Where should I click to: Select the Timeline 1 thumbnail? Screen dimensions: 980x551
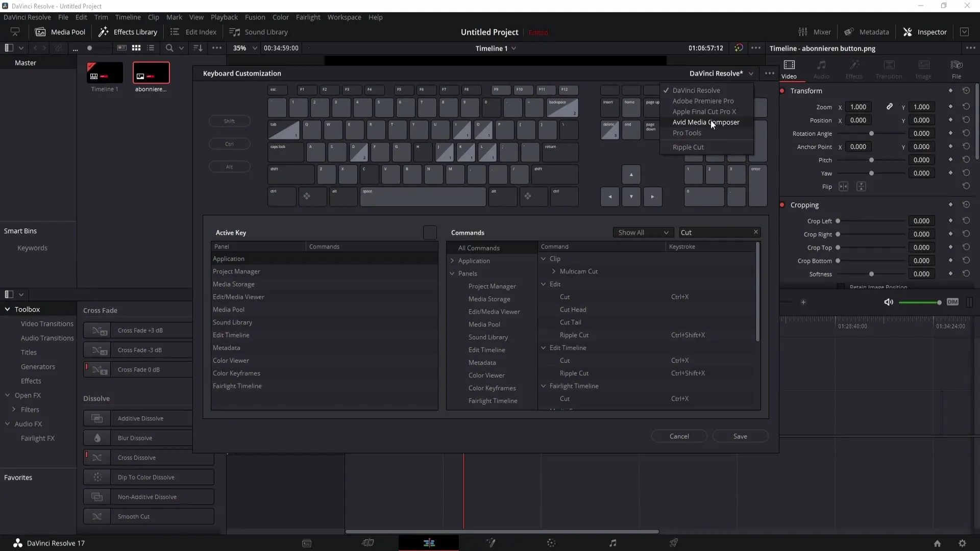pyautogui.click(x=105, y=73)
